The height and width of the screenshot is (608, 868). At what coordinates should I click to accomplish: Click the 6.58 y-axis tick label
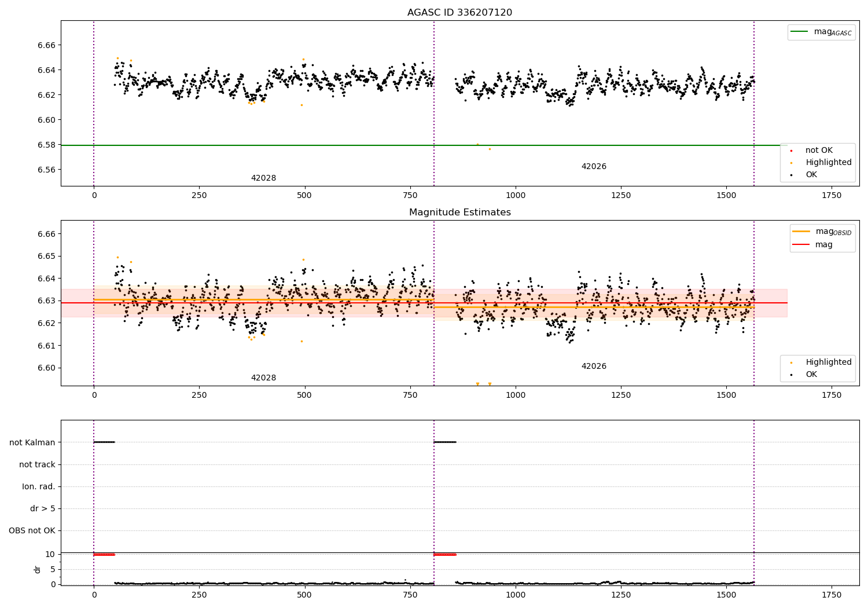pos(46,145)
